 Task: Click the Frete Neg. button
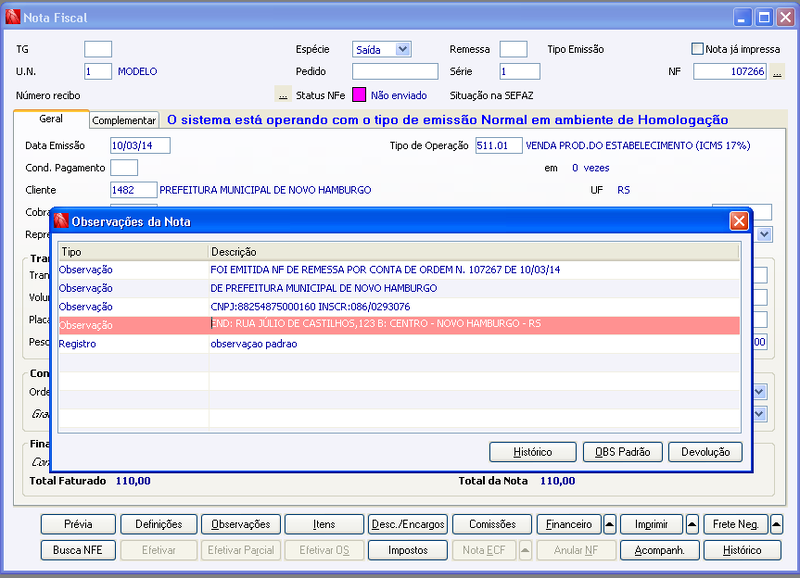[x=735, y=524]
